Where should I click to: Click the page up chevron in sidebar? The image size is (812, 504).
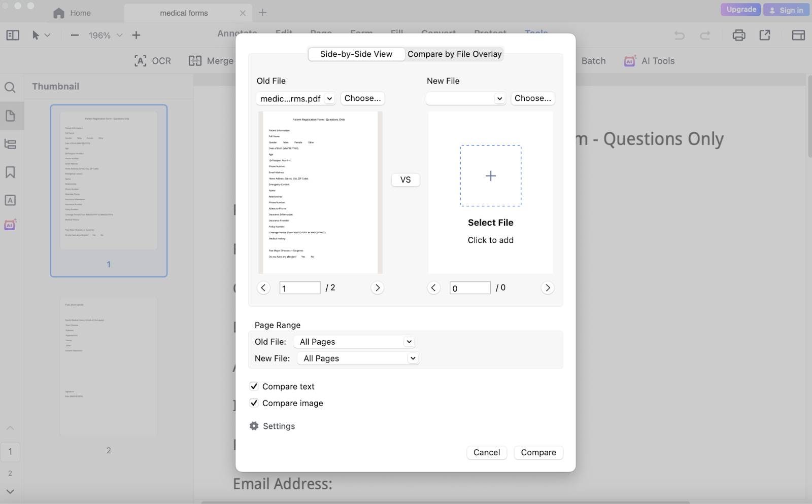(x=10, y=428)
